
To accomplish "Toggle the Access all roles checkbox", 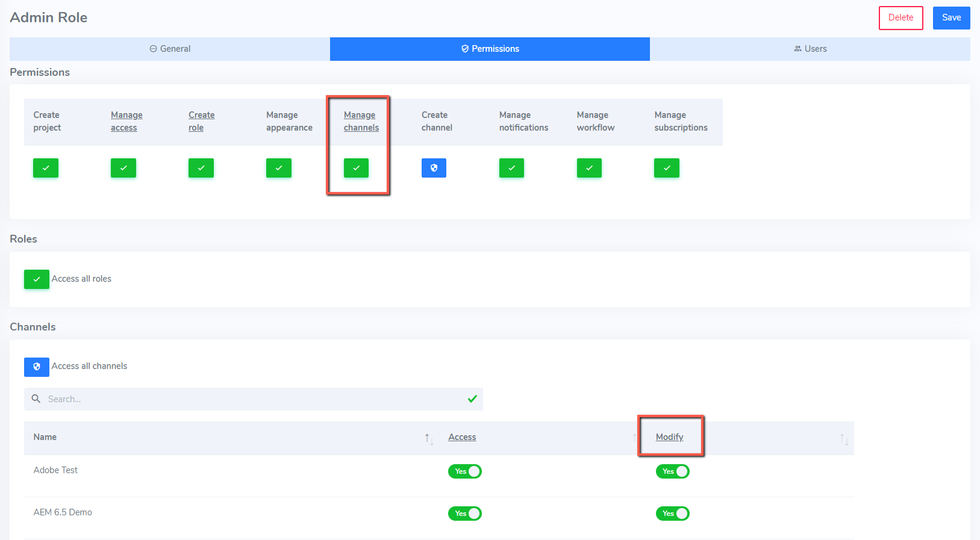I will pyautogui.click(x=37, y=279).
